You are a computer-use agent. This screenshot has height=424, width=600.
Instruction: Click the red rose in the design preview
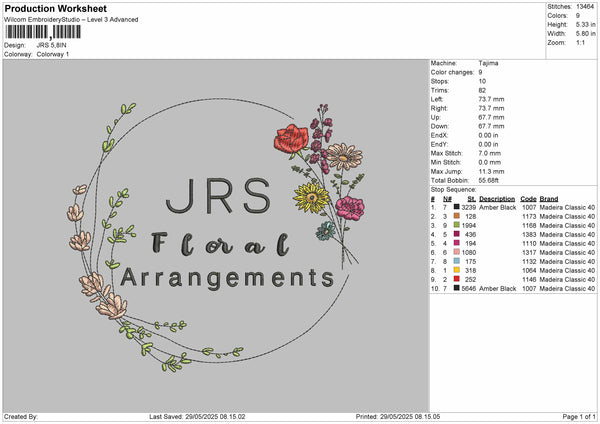click(293, 138)
